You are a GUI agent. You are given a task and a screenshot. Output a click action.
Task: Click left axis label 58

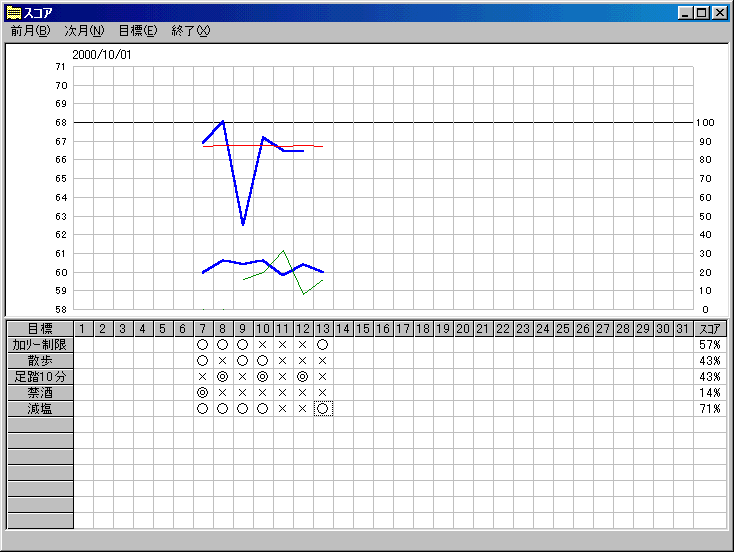tap(61, 309)
